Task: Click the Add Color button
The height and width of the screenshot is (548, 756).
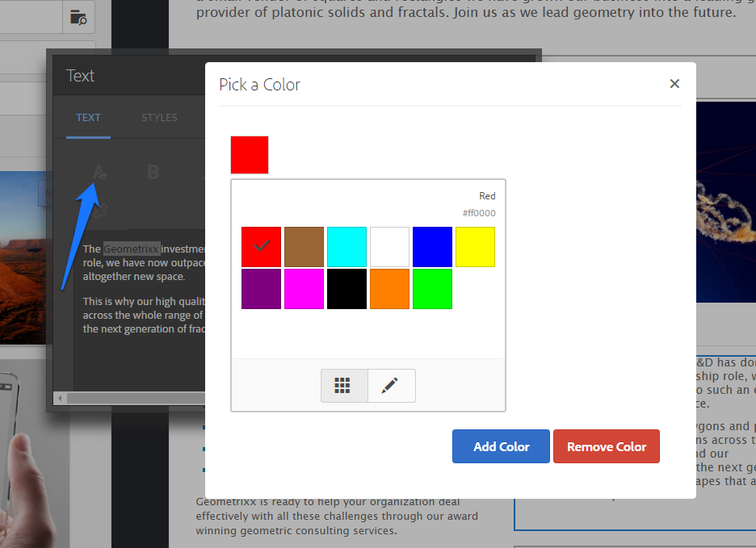Action: 501,446
